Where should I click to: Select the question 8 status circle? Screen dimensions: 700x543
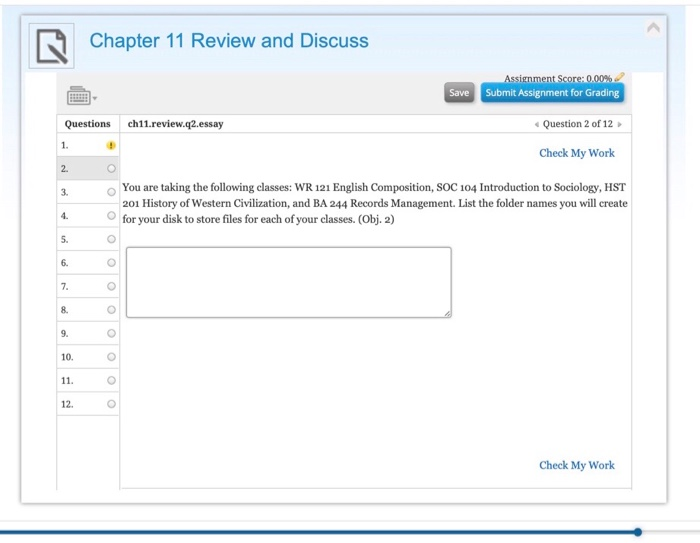pos(111,310)
